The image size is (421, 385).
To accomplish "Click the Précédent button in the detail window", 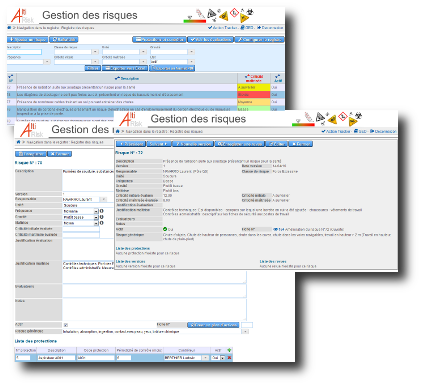I will click(131, 144).
